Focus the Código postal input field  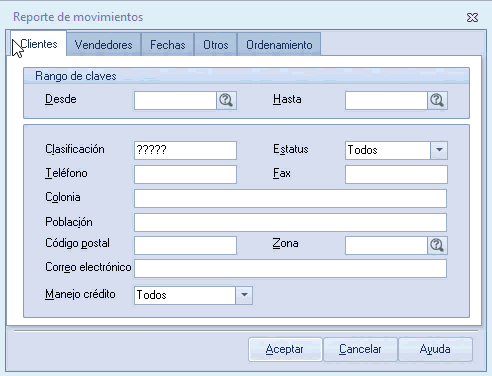point(185,245)
